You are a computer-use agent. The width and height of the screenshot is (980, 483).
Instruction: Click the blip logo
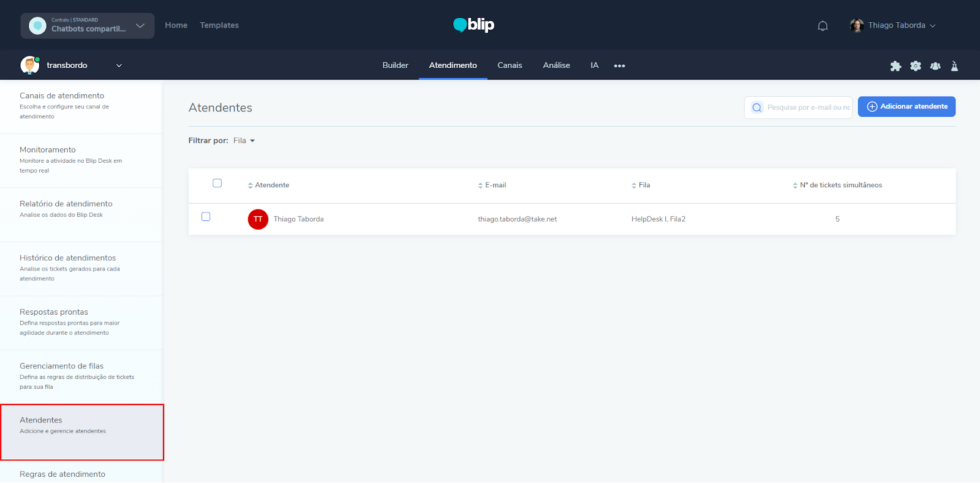(x=473, y=25)
